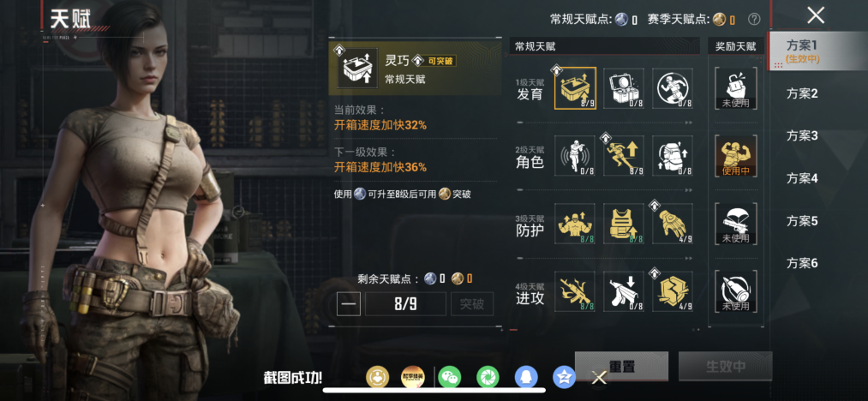This screenshot has width=868, height=401.
Task: Select the muscle reward talent marked 使用中
Action: tap(736, 156)
